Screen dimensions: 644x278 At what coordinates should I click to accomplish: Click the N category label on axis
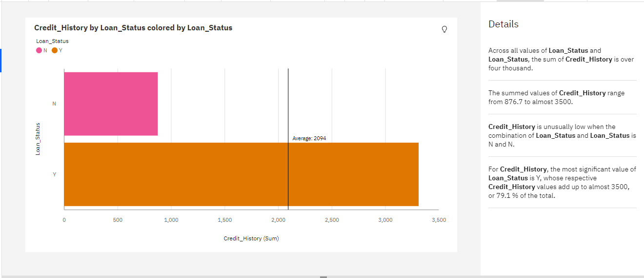coord(54,104)
